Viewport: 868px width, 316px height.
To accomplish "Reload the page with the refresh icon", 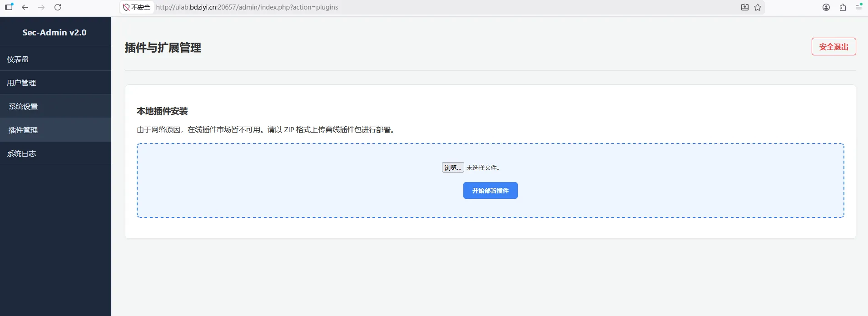I will [58, 7].
